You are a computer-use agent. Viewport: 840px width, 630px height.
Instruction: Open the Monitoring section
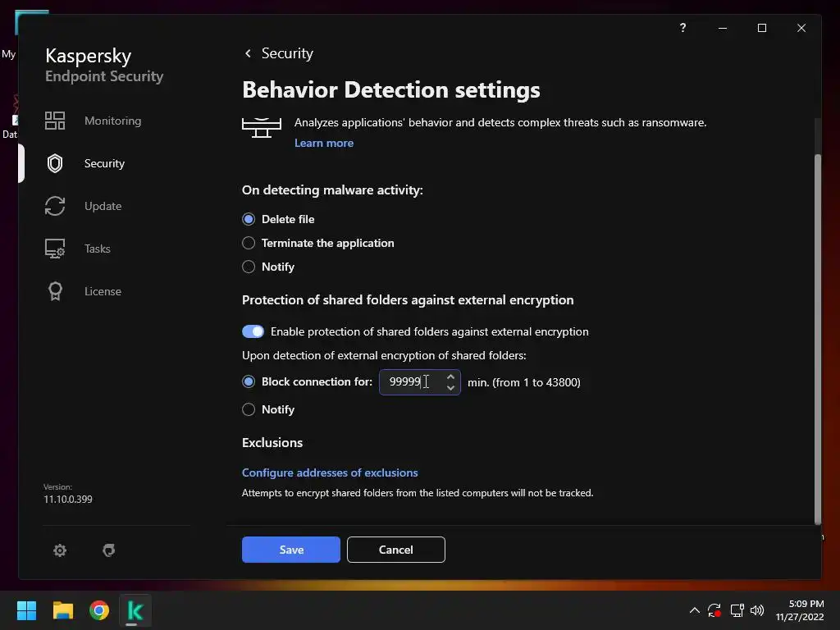point(112,121)
